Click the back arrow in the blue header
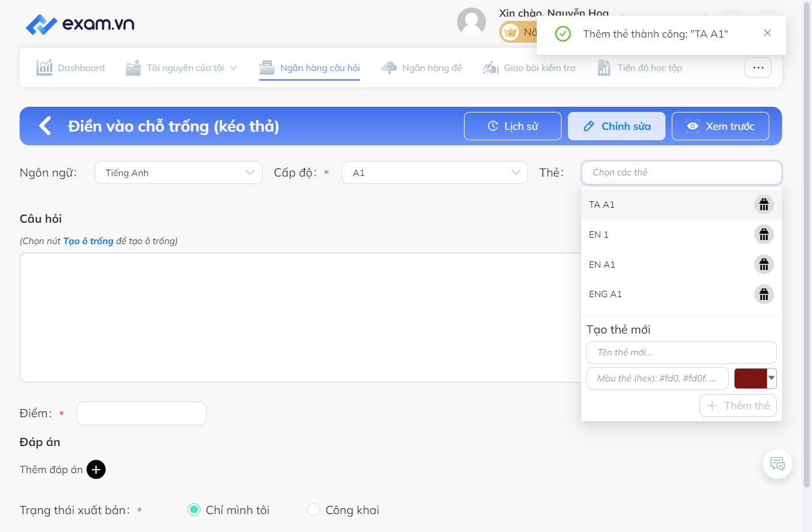812x532 pixels. click(45, 126)
